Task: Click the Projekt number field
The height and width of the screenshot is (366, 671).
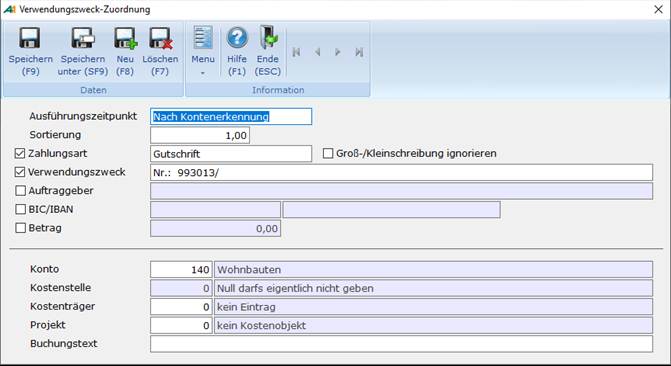Action: [x=181, y=325]
